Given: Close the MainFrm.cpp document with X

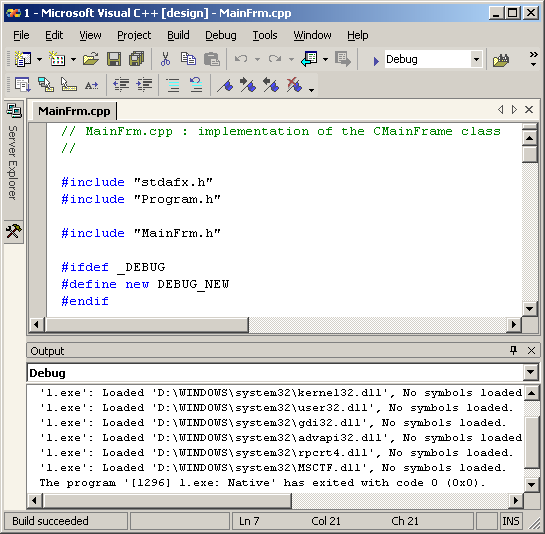Looking at the screenshot, I should (x=529, y=110).
